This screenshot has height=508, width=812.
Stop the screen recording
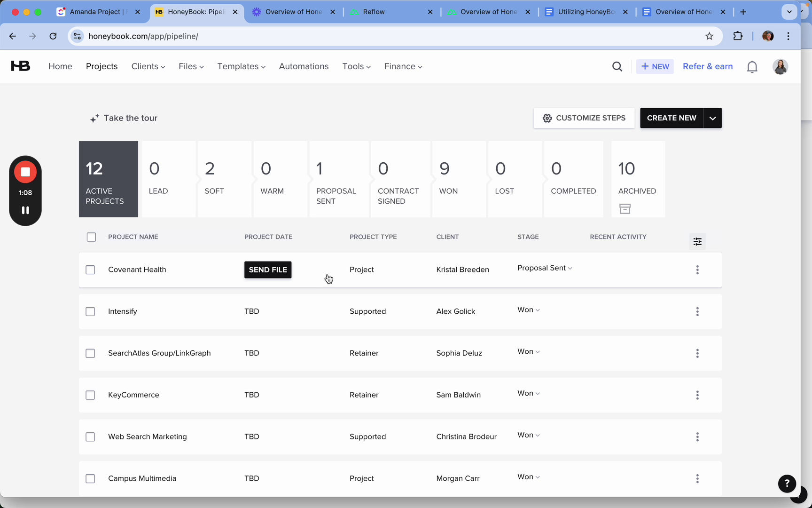[x=25, y=172]
